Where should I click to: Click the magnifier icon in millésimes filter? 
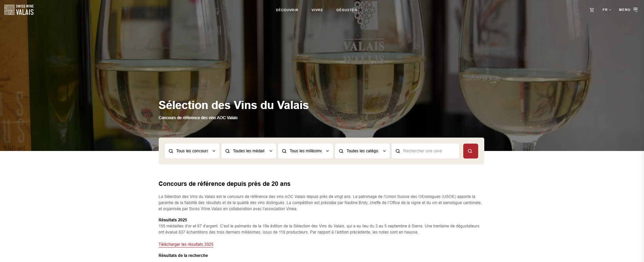pyautogui.click(x=284, y=151)
